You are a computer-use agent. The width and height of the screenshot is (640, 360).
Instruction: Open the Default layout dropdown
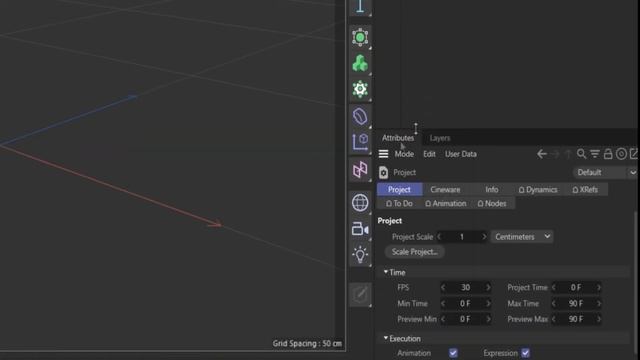tap(605, 172)
